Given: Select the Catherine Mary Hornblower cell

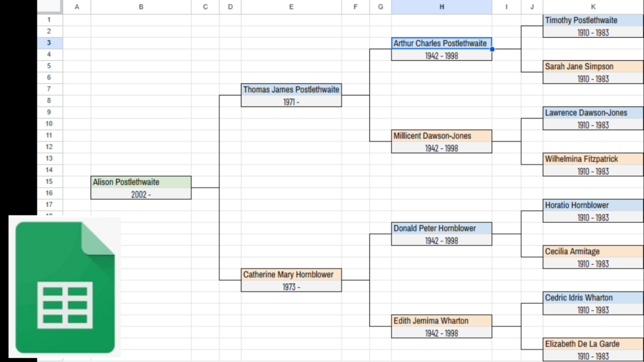Looking at the screenshot, I should click(x=291, y=274).
